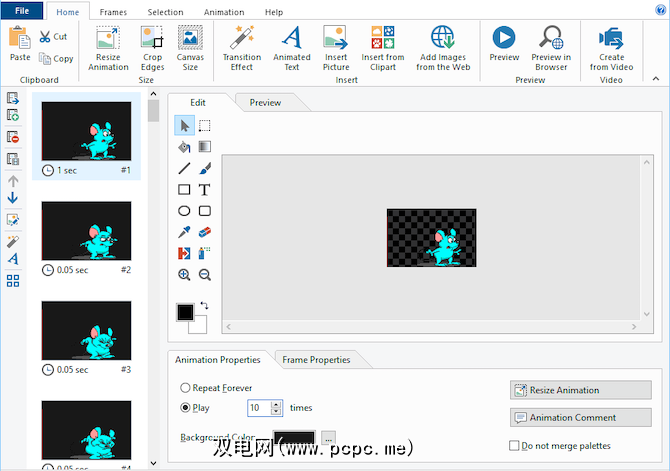670x471 pixels.
Task: Open Preview in Browser
Action: click(x=551, y=48)
